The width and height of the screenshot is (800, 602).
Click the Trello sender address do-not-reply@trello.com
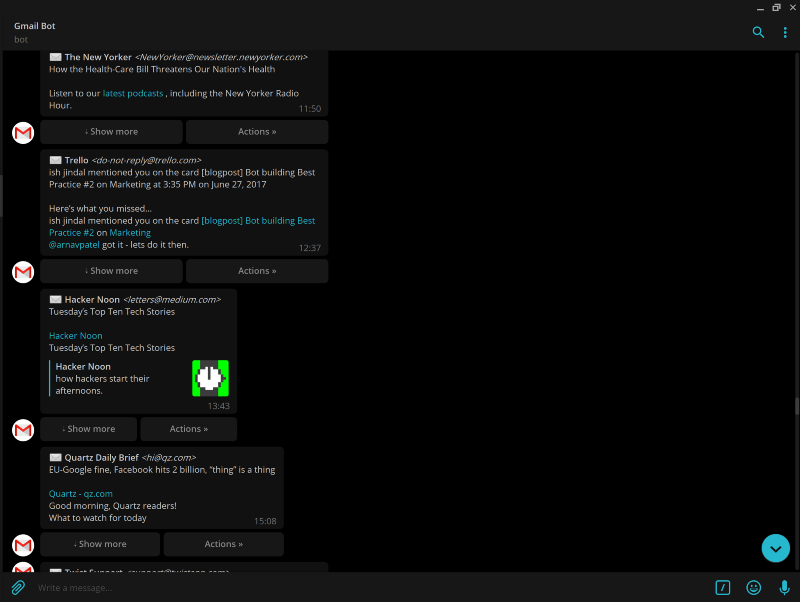(x=146, y=160)
